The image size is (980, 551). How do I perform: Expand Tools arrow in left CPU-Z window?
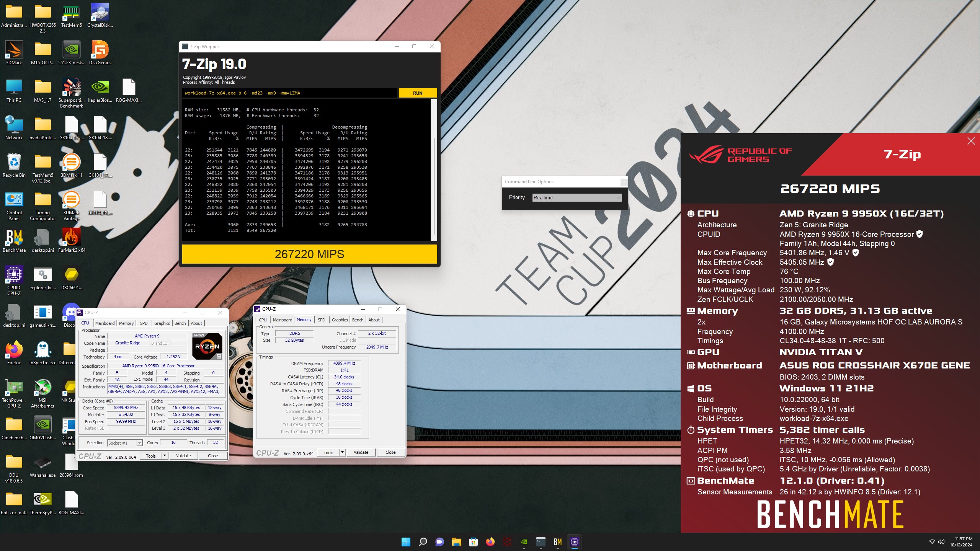click(x=165, y=456)
